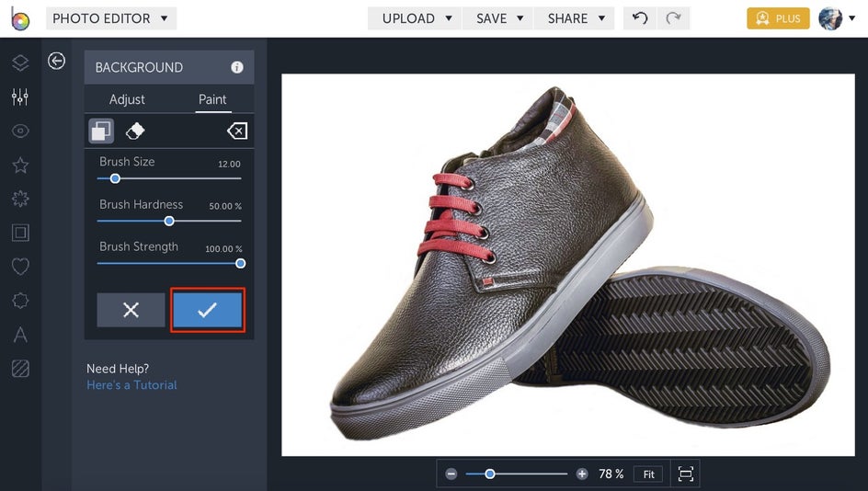Select the eraser tool icon
Image resolution: width=868 pixels, height=491 pixels.
135,131
